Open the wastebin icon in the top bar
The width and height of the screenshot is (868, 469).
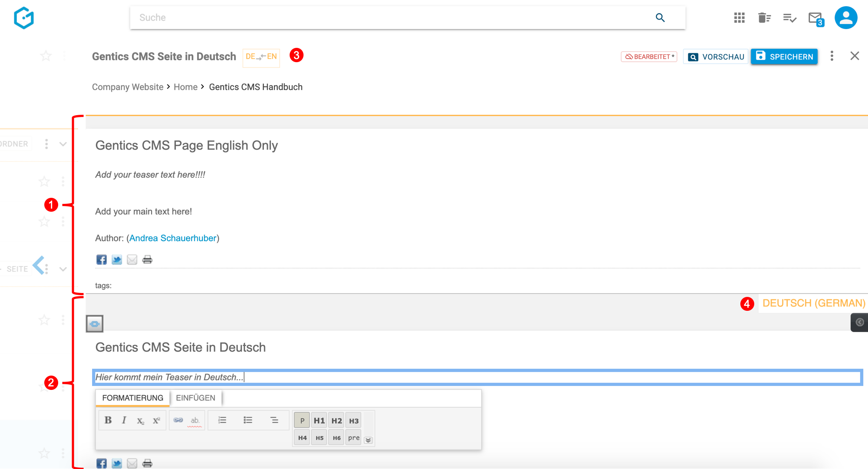tap(764, 18)
